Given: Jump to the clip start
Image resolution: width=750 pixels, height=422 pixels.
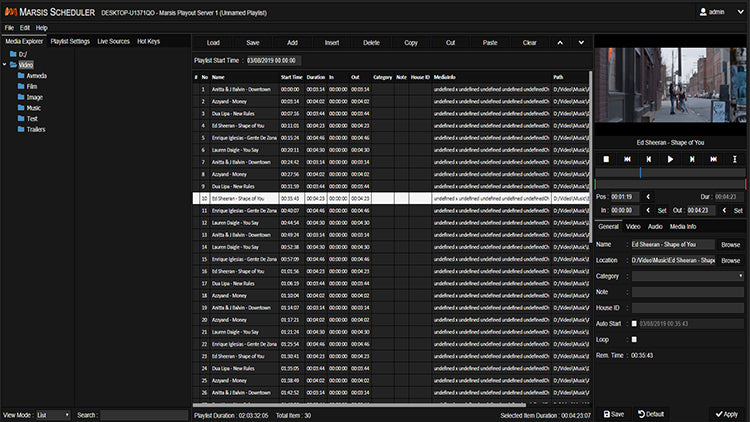Looking at the screenshot, I should (627, 159).
